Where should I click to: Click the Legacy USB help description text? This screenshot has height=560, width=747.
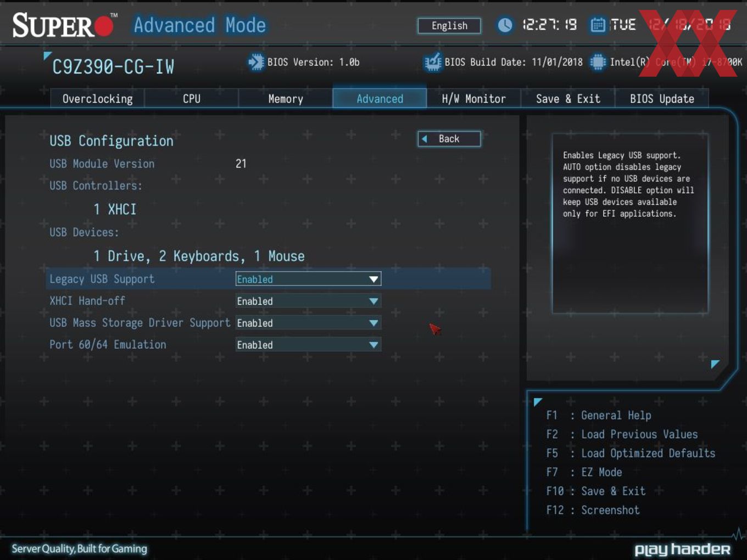tap(628, 184)
